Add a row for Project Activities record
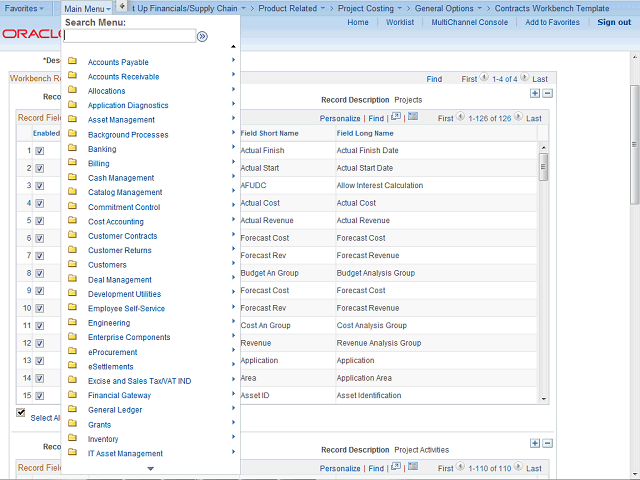This screenshot has width=640, height=480. [x=535, y=443]
